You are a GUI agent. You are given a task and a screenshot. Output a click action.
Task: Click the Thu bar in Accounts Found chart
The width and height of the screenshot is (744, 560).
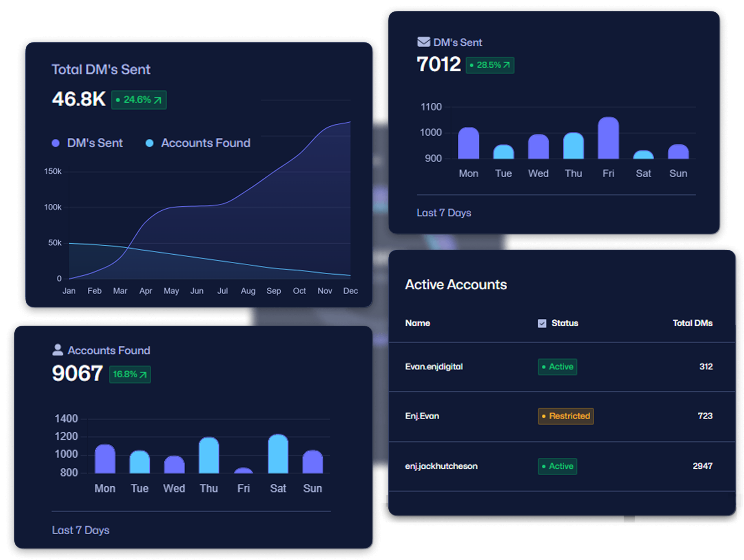pos(208,455)
